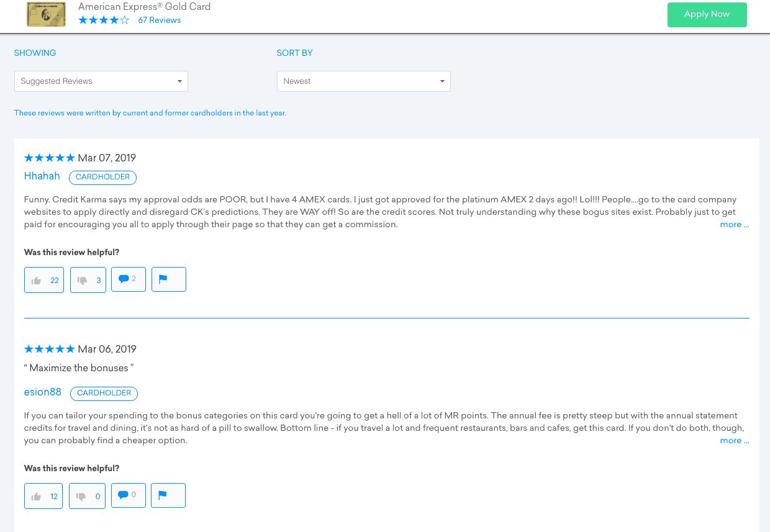Open comments on Hhahah's review
The width and height of the screenshot is (770, 532).
pos(128,279)
